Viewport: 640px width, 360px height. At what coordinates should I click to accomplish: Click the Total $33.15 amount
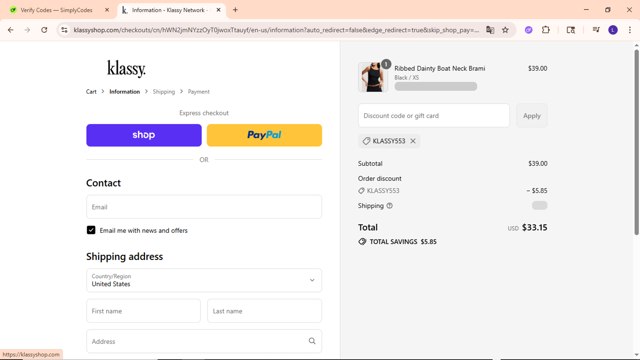[x=534, y=227]
